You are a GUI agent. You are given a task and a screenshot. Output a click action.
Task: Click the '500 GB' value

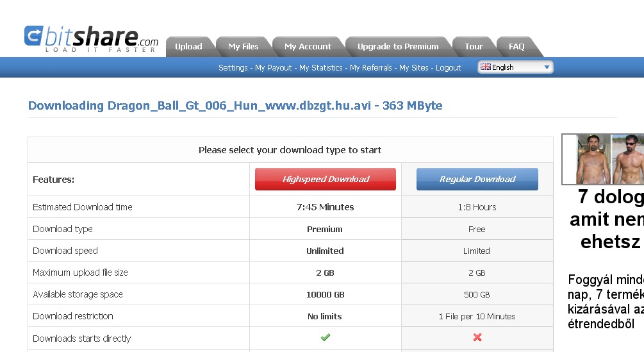(477, 294)
